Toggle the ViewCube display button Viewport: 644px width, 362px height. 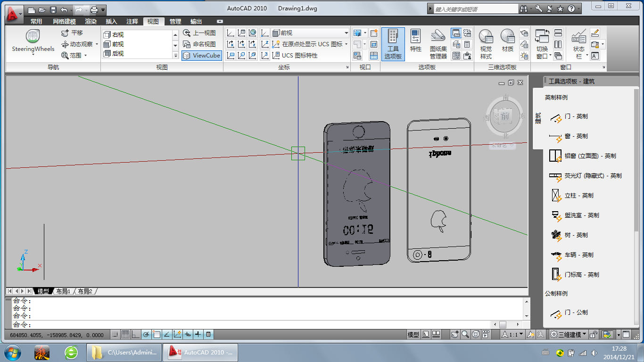click(x=201, y=56)
